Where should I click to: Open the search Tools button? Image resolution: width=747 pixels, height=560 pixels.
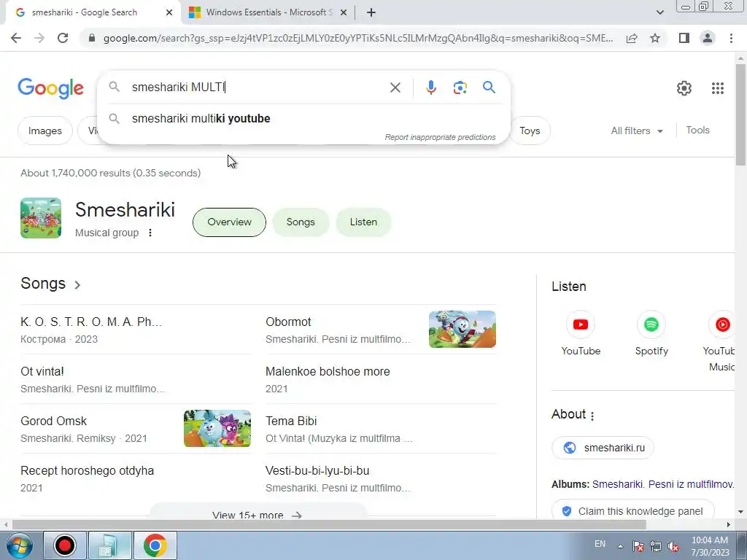(697, 130)
